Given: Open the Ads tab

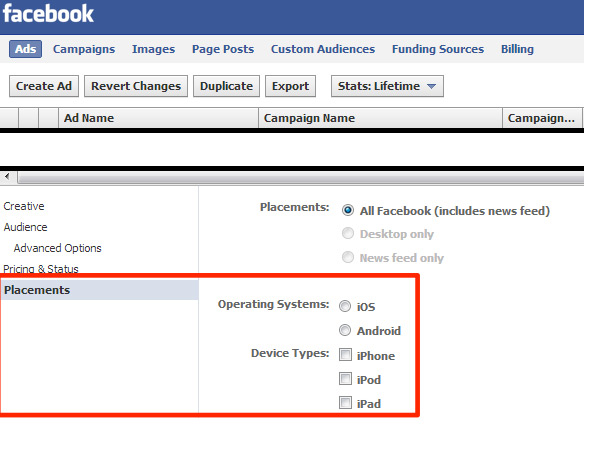Looking at the screenshot, I should [x=25, y=49].
